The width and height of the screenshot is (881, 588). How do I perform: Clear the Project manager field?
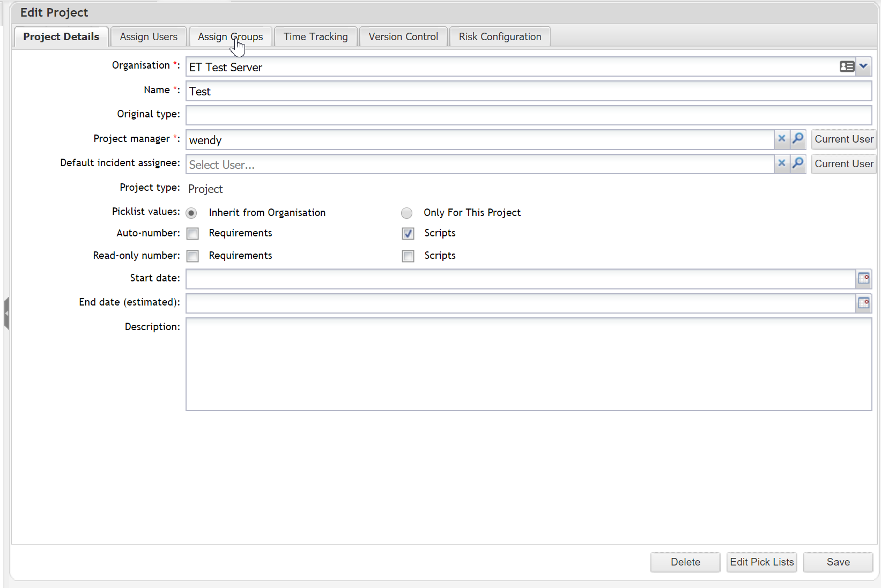coord(781,139)
